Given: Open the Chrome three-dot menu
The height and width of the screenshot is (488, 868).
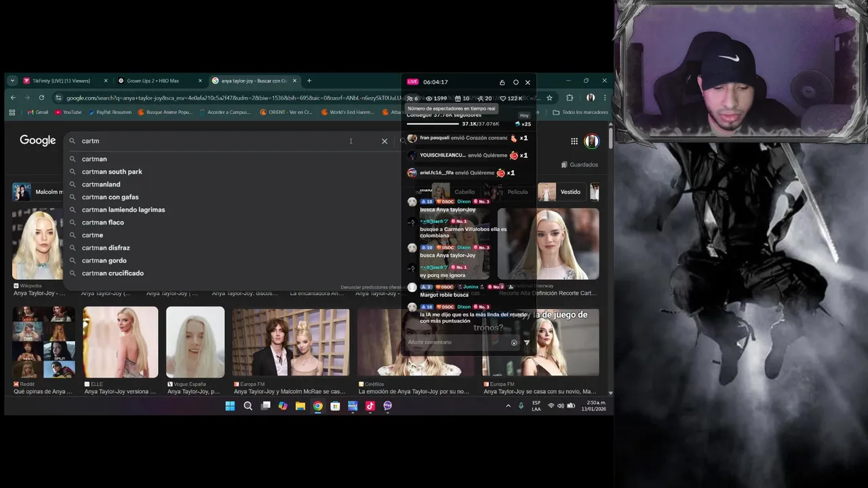Looking at the screenshot, I should [x=605, y=98].
